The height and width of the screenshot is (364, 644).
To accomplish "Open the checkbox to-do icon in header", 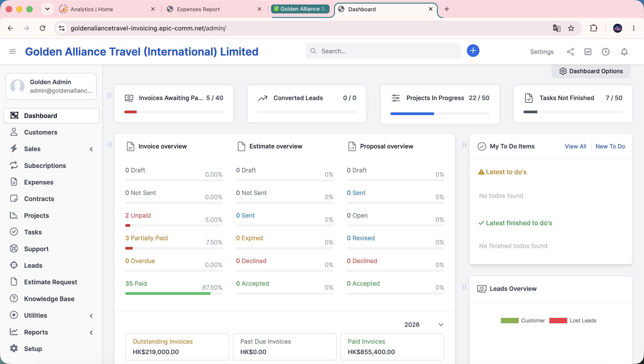I will (x=588, y=52).
